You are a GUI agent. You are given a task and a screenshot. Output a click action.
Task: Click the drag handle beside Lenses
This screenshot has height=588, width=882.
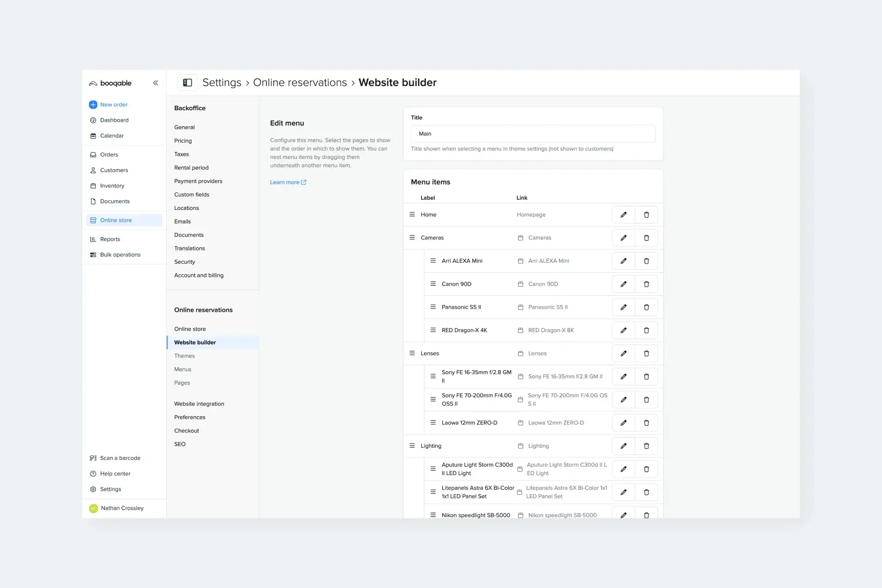(x=412, y=353)
